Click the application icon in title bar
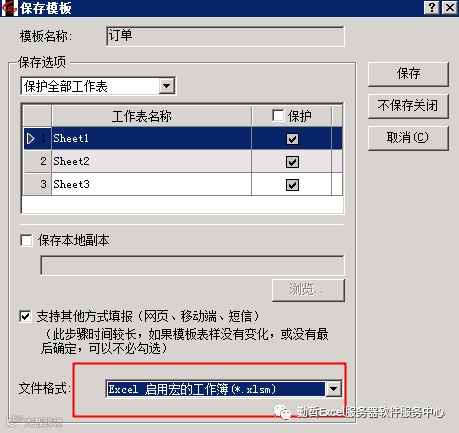This screenshot has width=459, height=433. (9, 8)
